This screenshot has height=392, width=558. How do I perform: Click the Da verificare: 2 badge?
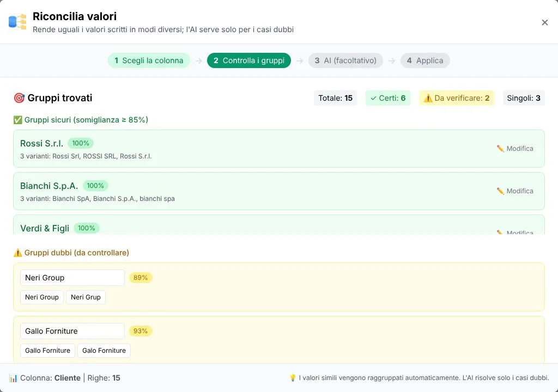(457, 98)
